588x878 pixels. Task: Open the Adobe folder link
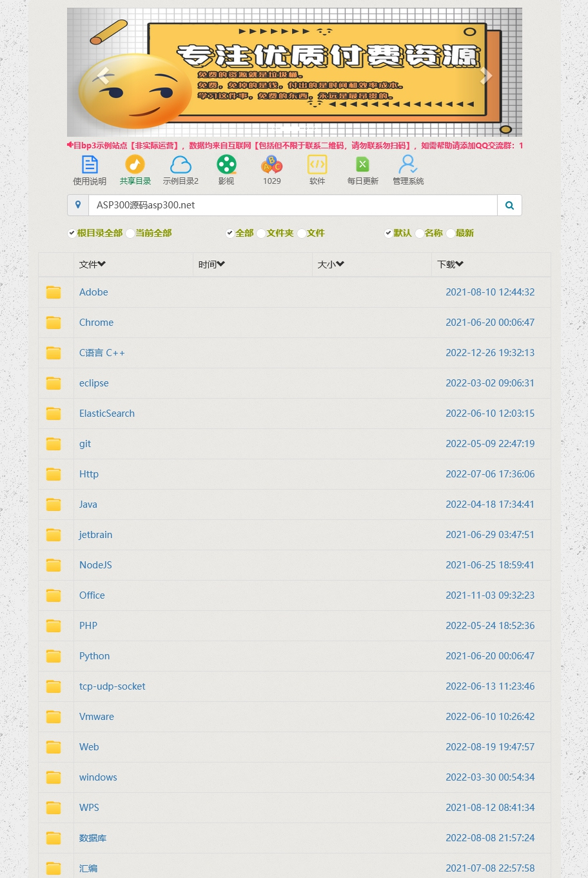click(93, 292)
